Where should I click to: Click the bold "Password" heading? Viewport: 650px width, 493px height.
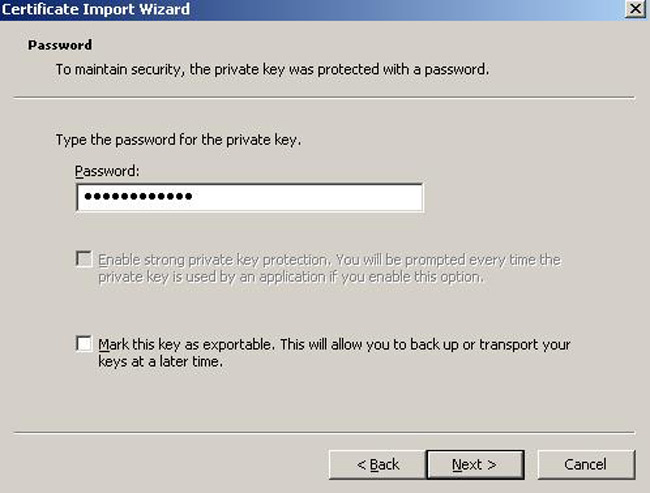pyautogui.click(x=60, y=46)
